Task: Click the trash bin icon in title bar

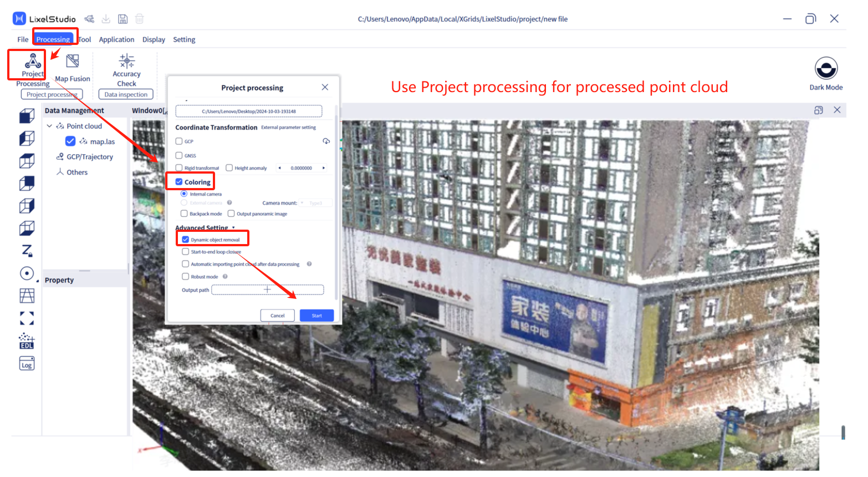Action: [140, 19]
